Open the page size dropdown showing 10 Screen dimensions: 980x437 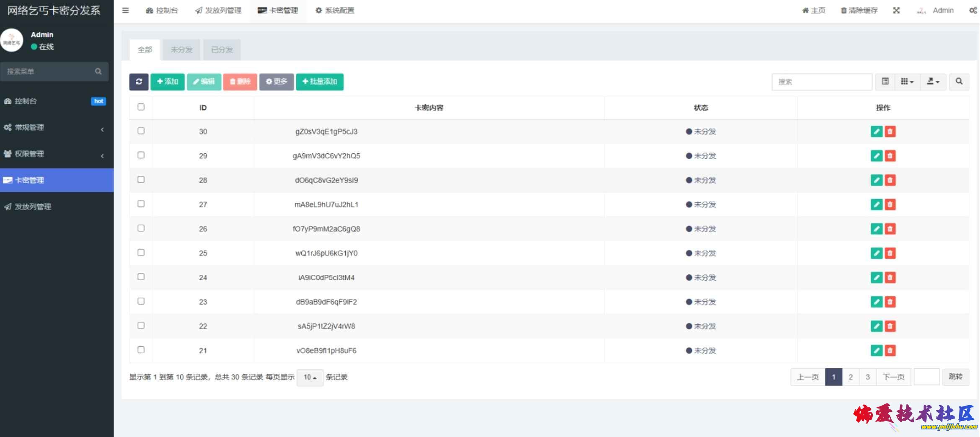point(310,377)
